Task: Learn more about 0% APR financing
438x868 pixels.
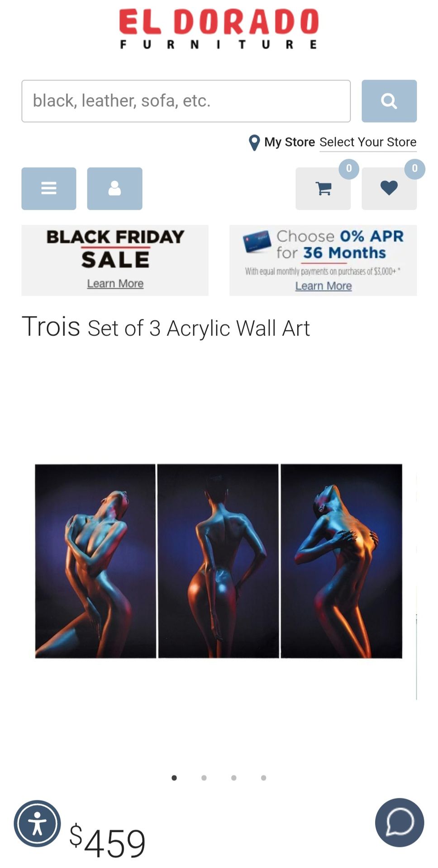Action: click(x=324, y=286)
